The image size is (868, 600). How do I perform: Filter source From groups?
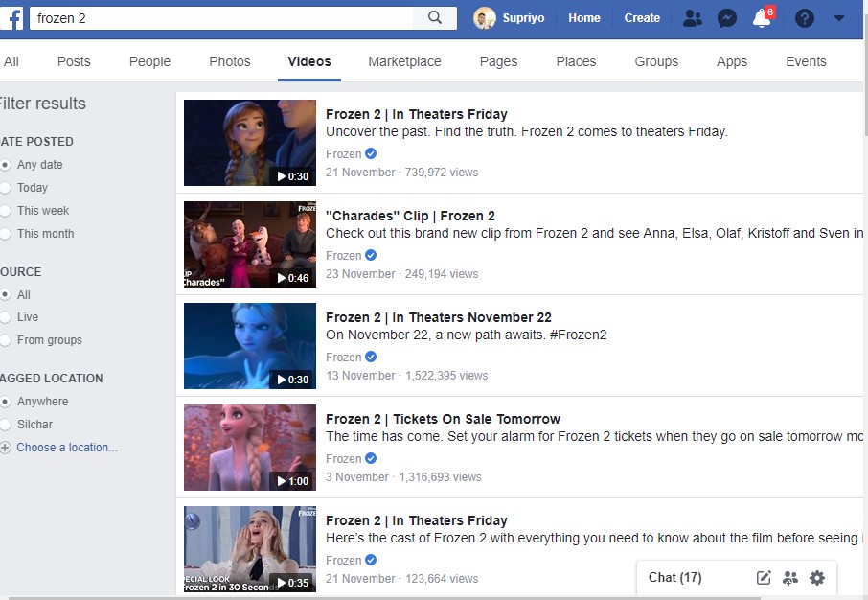coord(5,340)
